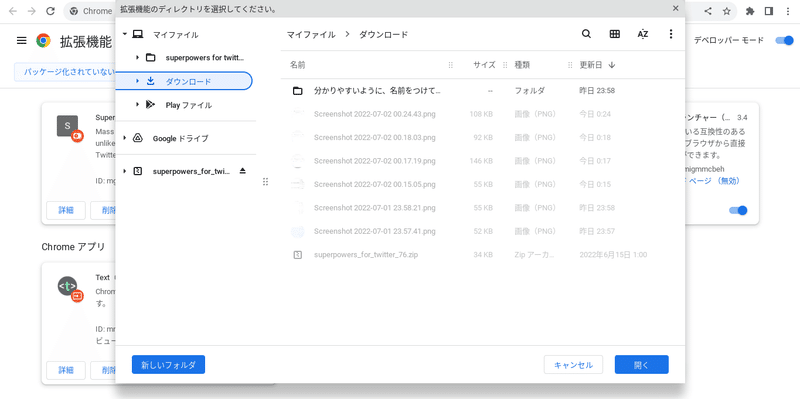Click the Play ファイル icon
800x399 pixels.
pos(150,105)
